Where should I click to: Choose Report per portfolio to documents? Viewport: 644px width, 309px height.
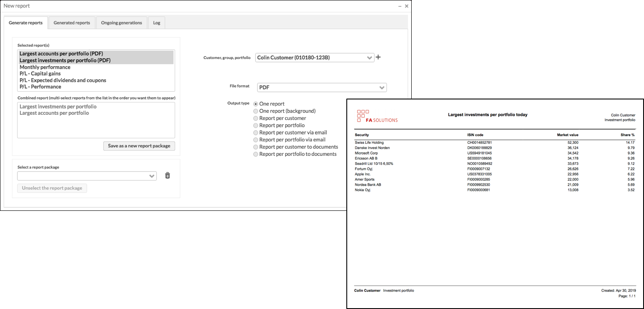point(256,154)
